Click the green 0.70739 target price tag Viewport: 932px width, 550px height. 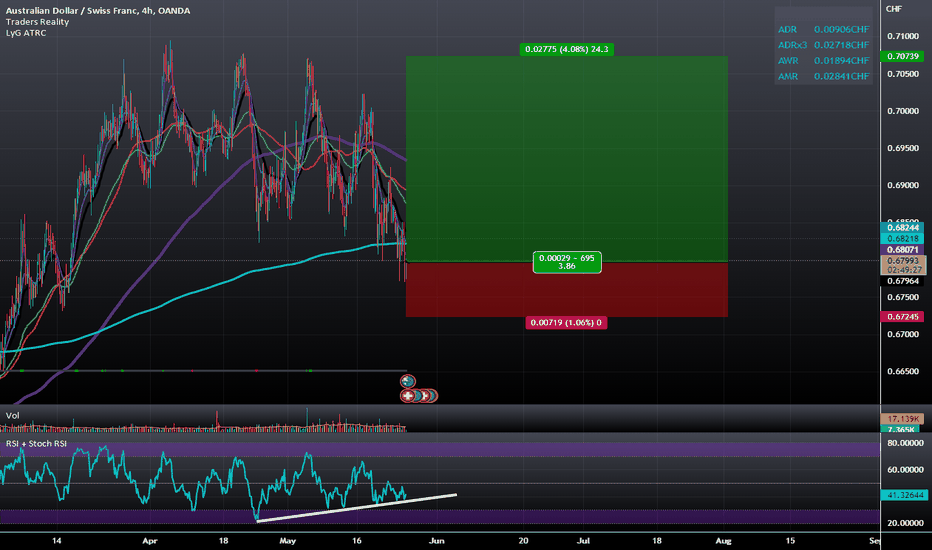click(902, 56)
